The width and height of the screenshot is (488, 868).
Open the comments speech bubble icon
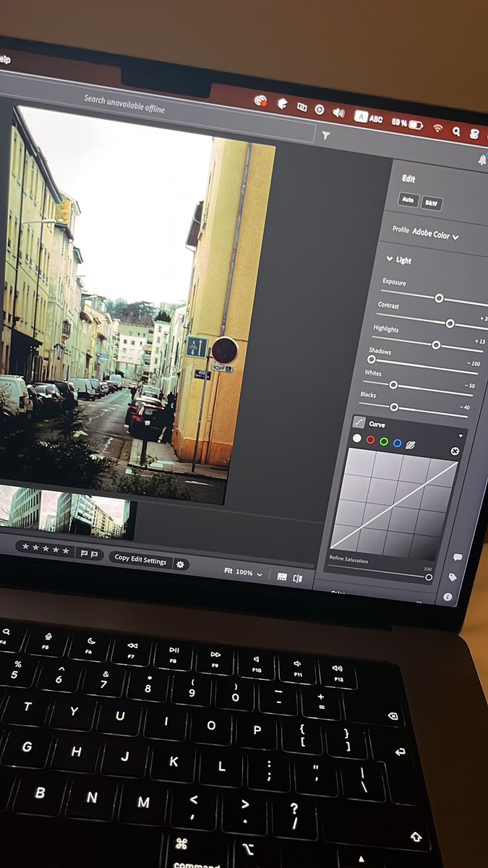click(x=457, y=558)
